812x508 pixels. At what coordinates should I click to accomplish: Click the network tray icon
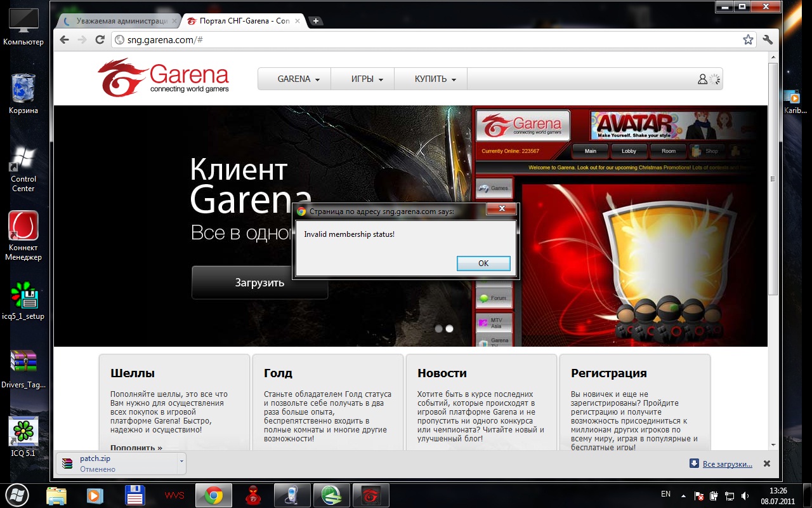[x=730, y=496]
